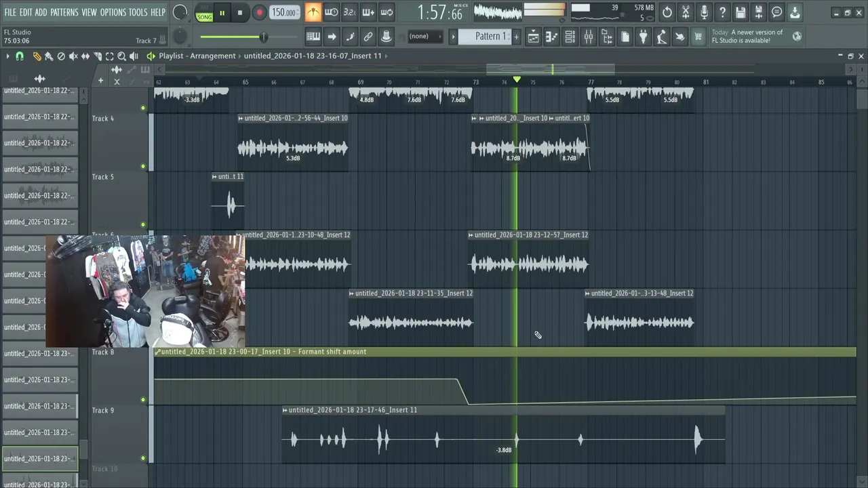Open the Playlist view icon
The image size is (868, 488).
pyautogui.click(x=534, y=37)
